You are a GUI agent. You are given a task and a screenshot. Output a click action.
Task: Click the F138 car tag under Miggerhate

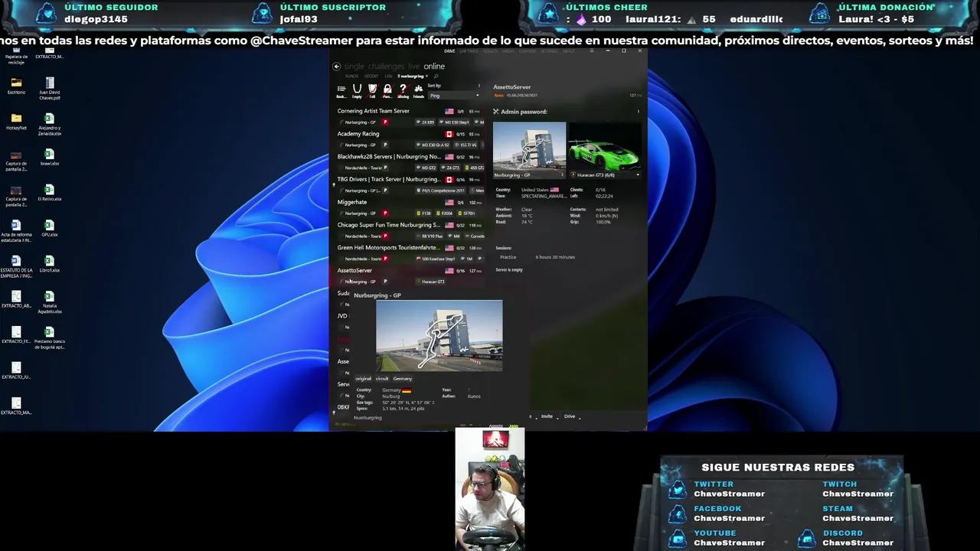[x=424, y=214]
